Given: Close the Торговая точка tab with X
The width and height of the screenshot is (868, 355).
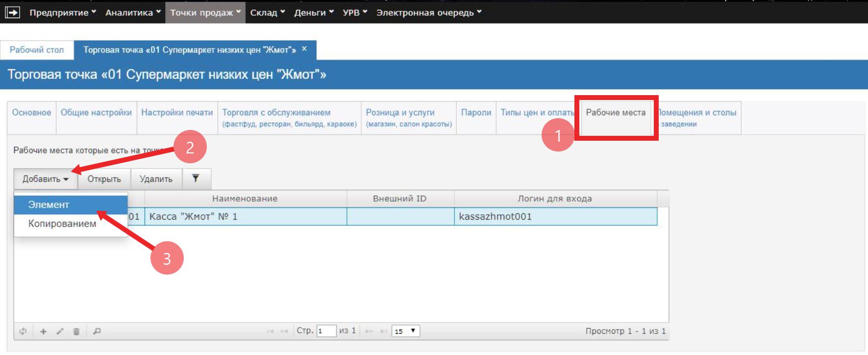Looking at the screenshot, I should click(x=304, y=49).
